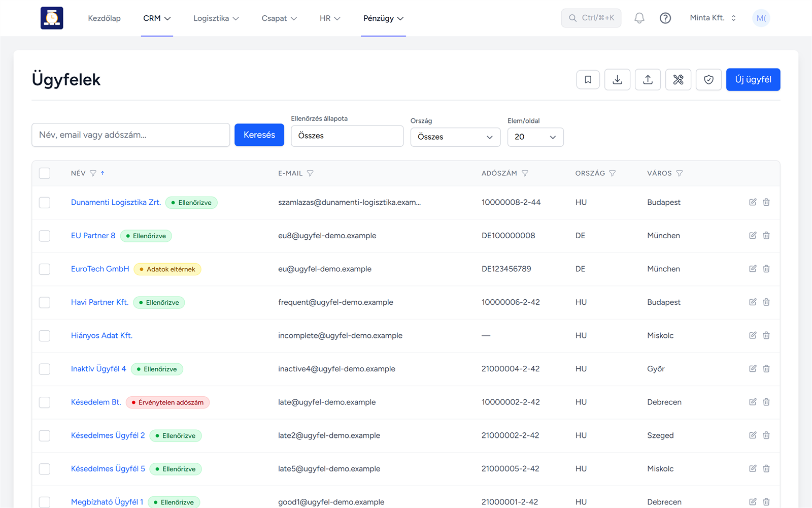The width and height of the screenshot is (812, 508).
Task: Open the tools icon button
Action: click(x=679, y=80)
